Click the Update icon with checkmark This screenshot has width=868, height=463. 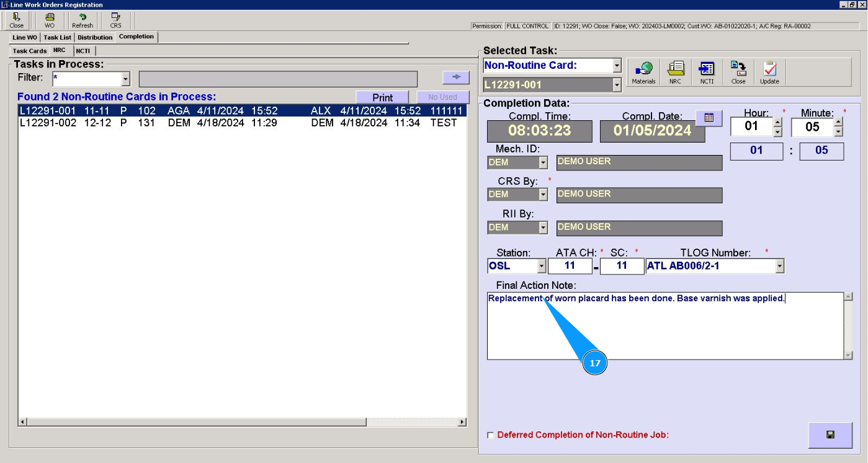769,73
